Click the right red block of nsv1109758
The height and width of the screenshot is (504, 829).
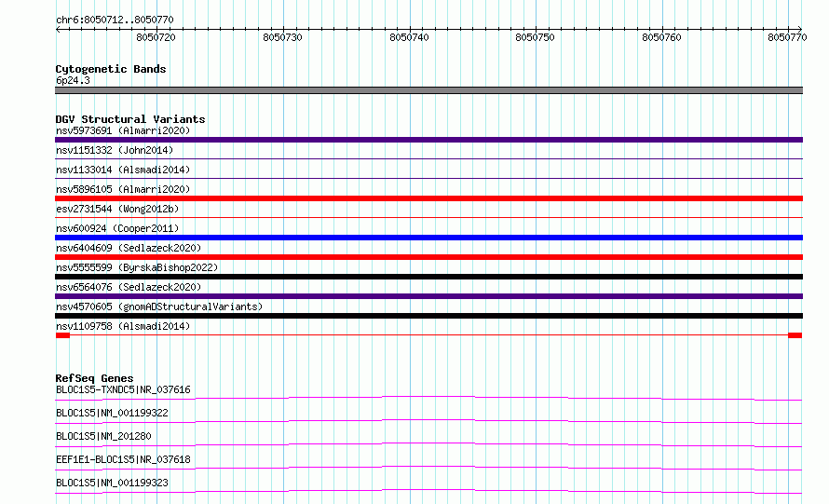click(795, 335)
